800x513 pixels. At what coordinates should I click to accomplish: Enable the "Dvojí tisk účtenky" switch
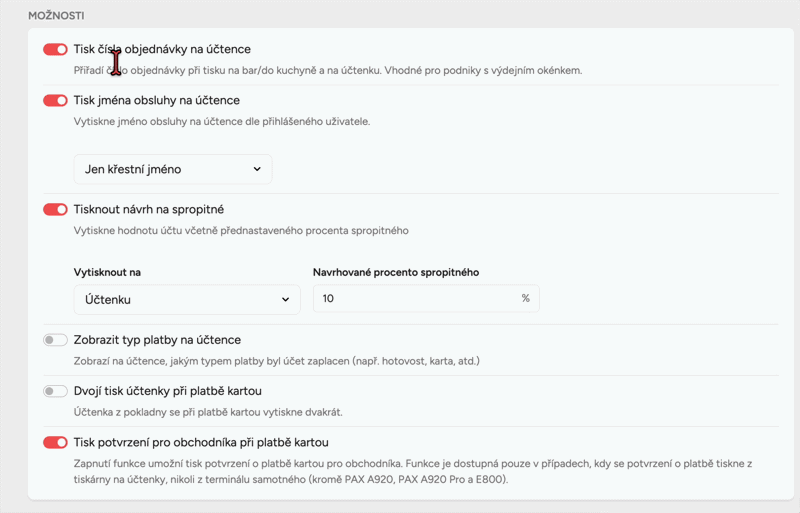click(55, 391)
